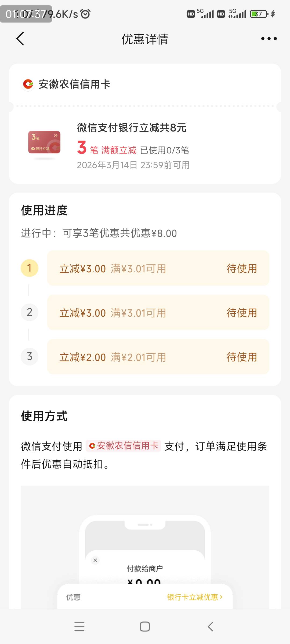The height and width of the screenshot is (644, 290).
Task: Tap the 安徽农信信用卡 red tag in instructions
Action: (x=124, y=446)
